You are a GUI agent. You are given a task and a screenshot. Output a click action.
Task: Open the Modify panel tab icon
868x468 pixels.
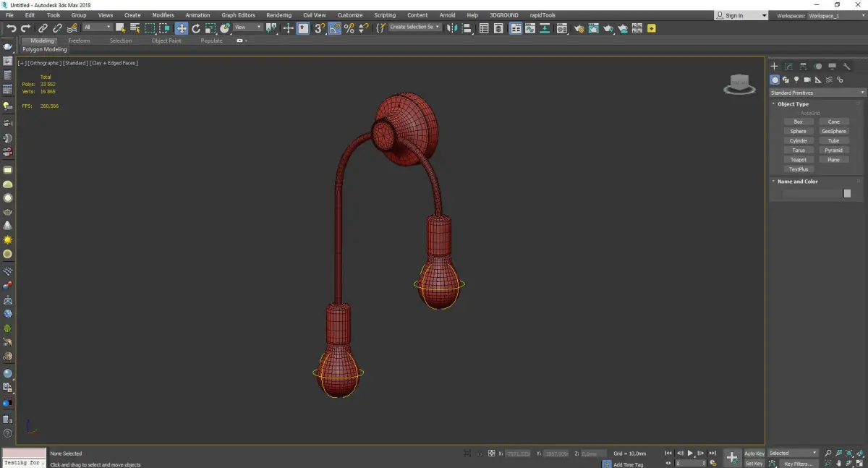coord(788,67)
